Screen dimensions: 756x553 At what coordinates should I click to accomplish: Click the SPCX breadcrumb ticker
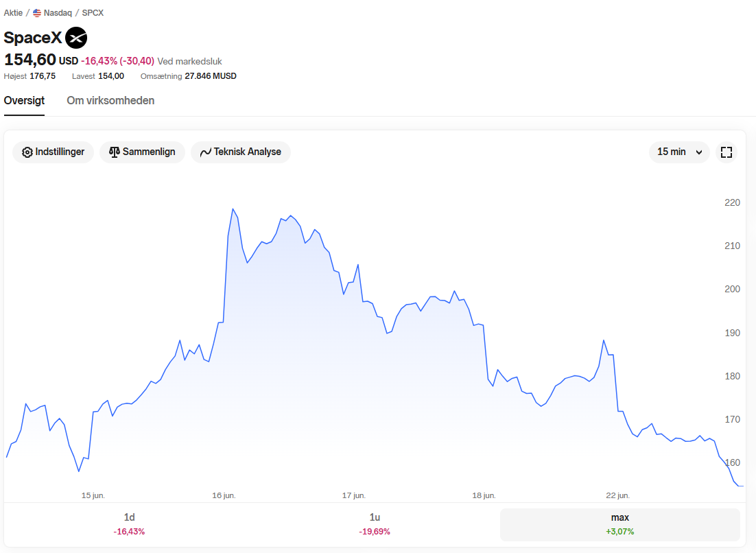click(93, 13)
